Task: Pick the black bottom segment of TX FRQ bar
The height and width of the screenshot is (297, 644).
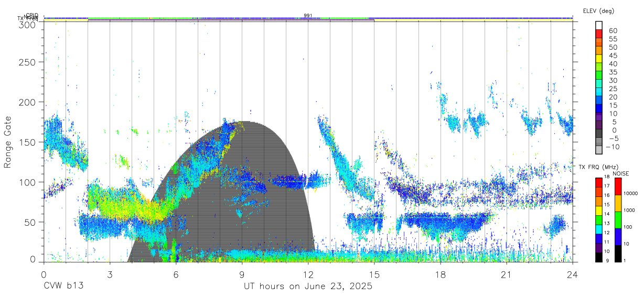Action: click(x=598, y=256)
